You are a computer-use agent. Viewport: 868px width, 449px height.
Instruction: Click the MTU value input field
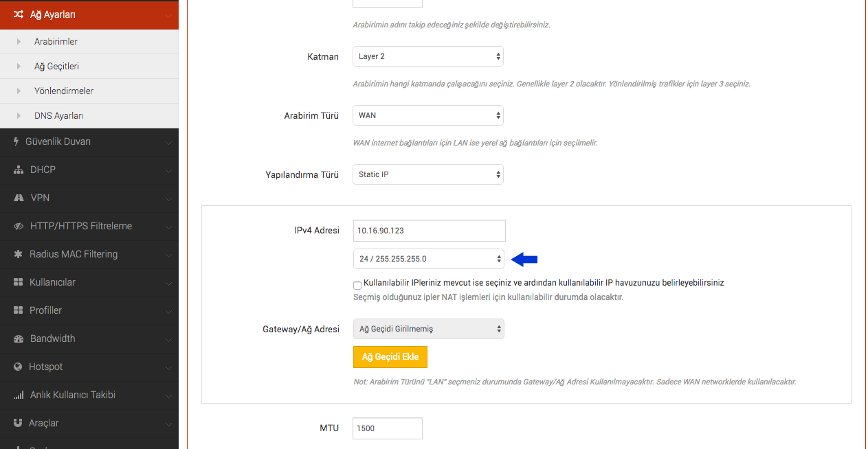tap(388, 428)
